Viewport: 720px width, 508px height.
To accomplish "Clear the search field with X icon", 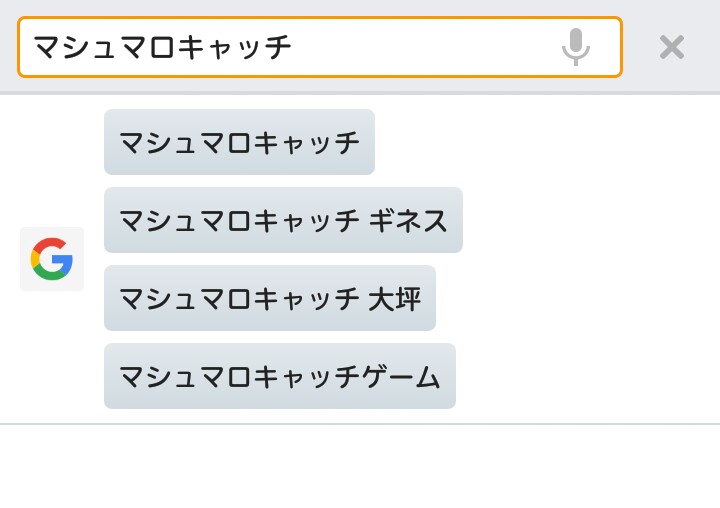I will (x=671, y=47).
